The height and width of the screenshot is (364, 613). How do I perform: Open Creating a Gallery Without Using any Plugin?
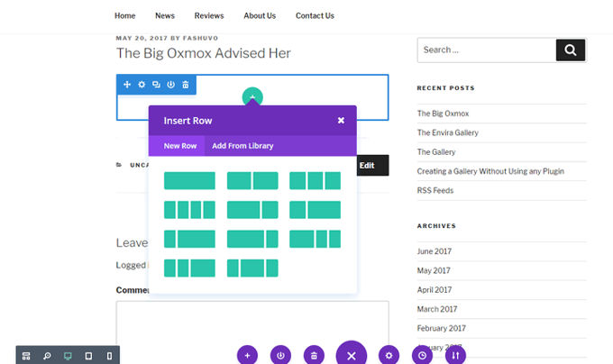point(490,171)
